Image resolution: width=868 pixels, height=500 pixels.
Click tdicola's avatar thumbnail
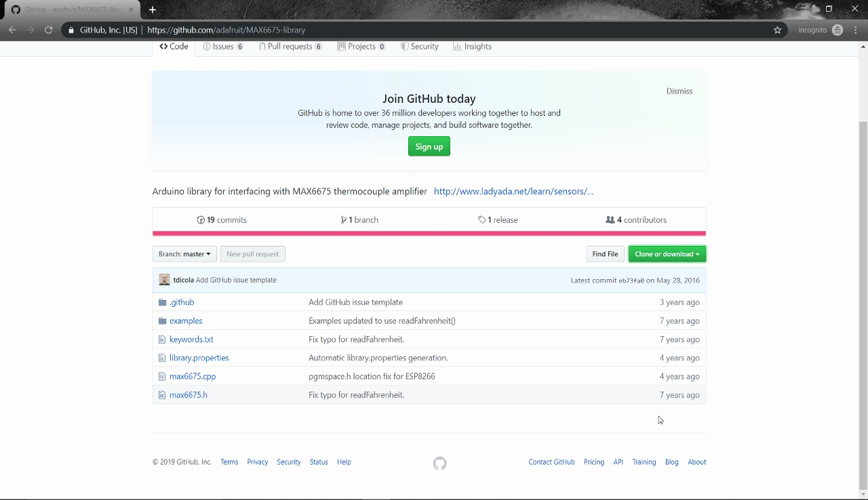point(164,280)
